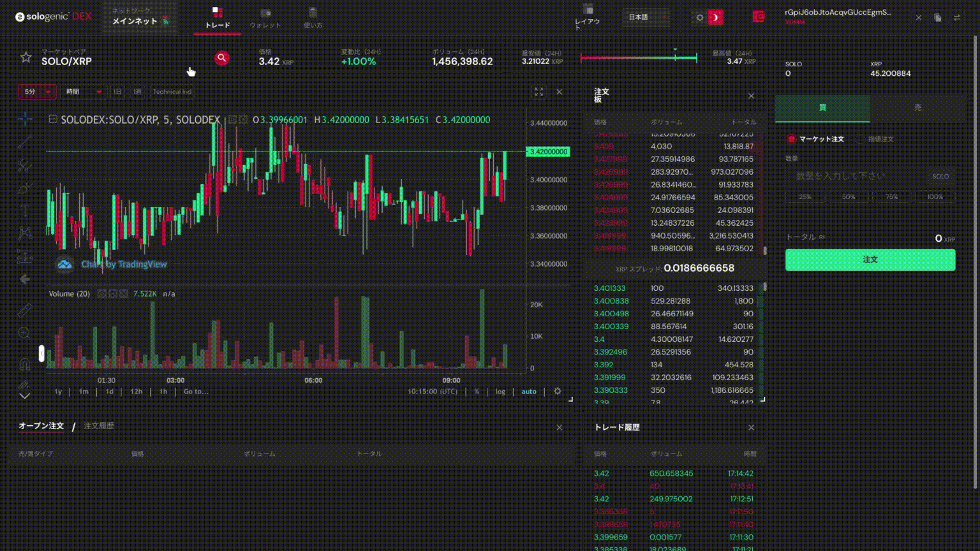Image resolution: width=980 pixels, height=551 pixels.
Task: Select the text annotation tool
Action: [25, 210]
